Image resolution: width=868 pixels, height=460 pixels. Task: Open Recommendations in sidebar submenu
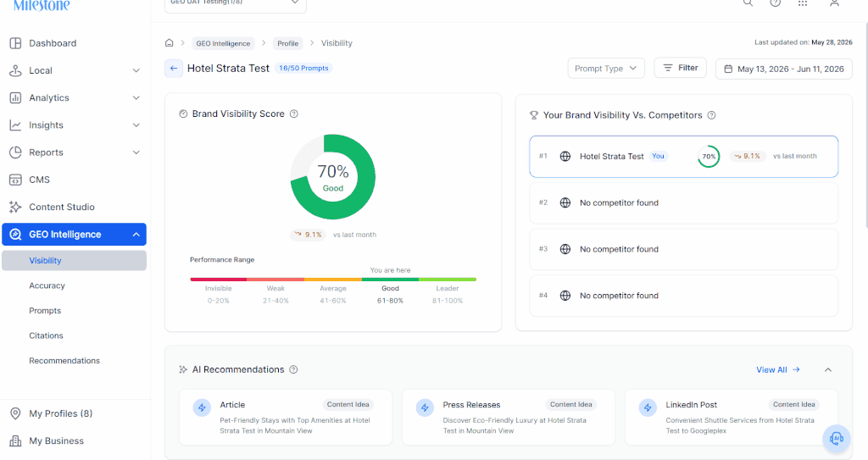[64, 360]
